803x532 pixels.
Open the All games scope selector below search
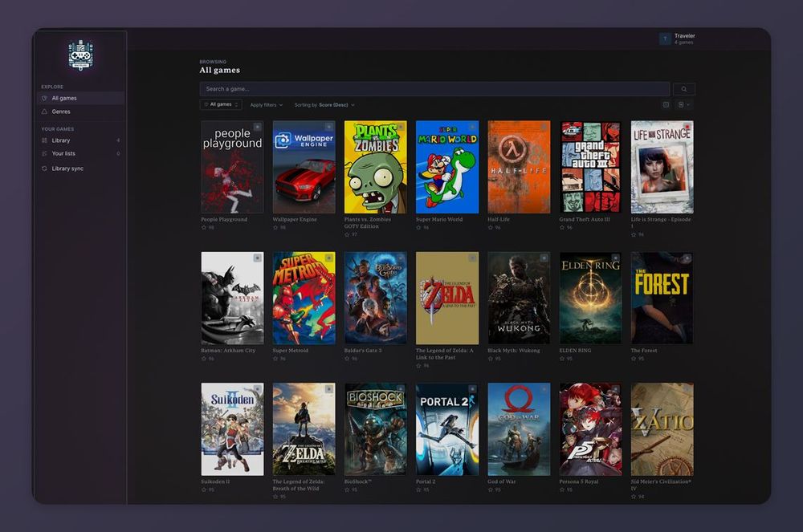tap(221, 104)
